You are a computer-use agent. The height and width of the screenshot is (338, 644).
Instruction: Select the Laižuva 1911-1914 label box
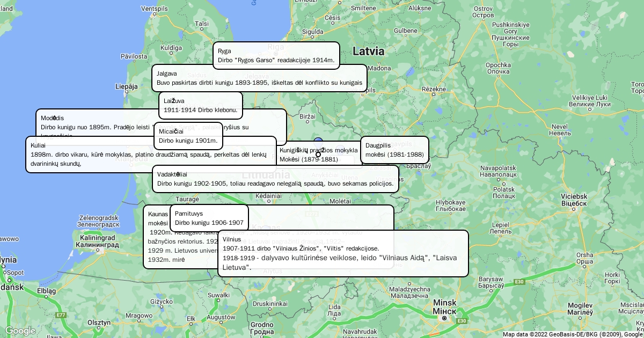click(x=201, y=106)
